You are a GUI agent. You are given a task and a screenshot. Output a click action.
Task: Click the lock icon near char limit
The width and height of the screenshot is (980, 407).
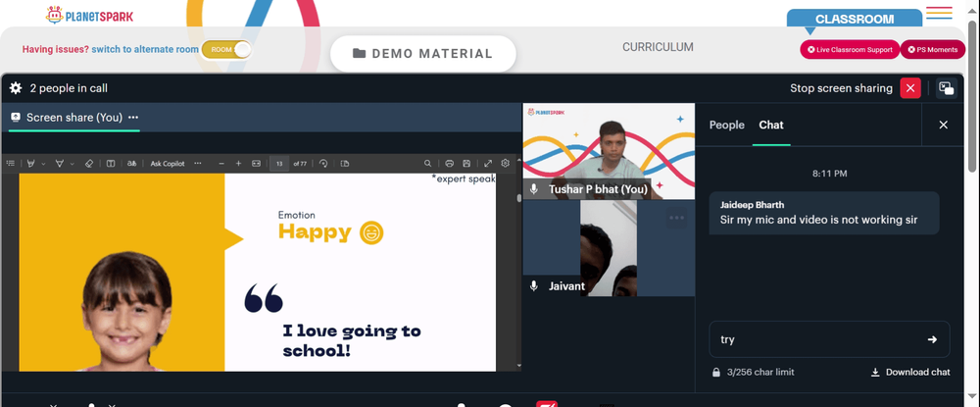coord(716,372)
